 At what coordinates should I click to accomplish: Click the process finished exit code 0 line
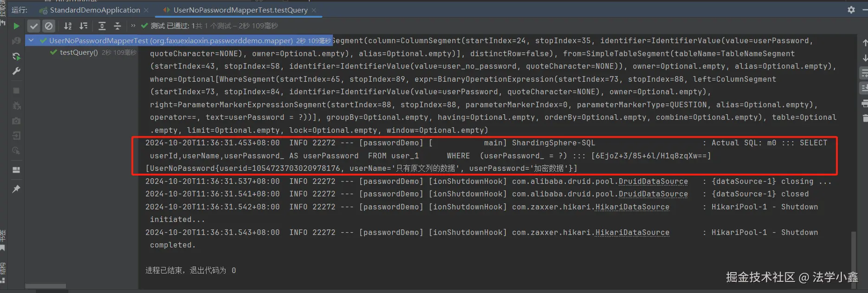tap(191, 270)
